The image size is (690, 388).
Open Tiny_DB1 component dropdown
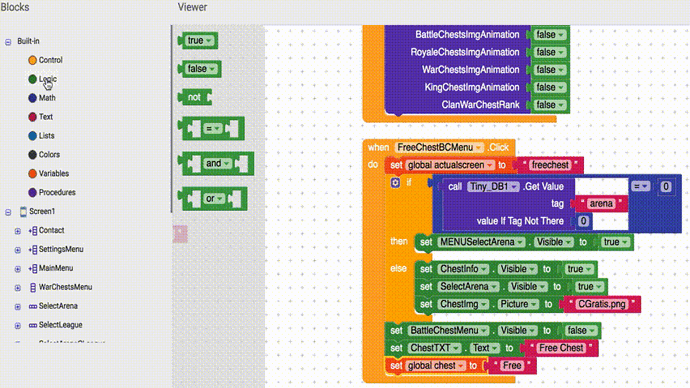493,187
